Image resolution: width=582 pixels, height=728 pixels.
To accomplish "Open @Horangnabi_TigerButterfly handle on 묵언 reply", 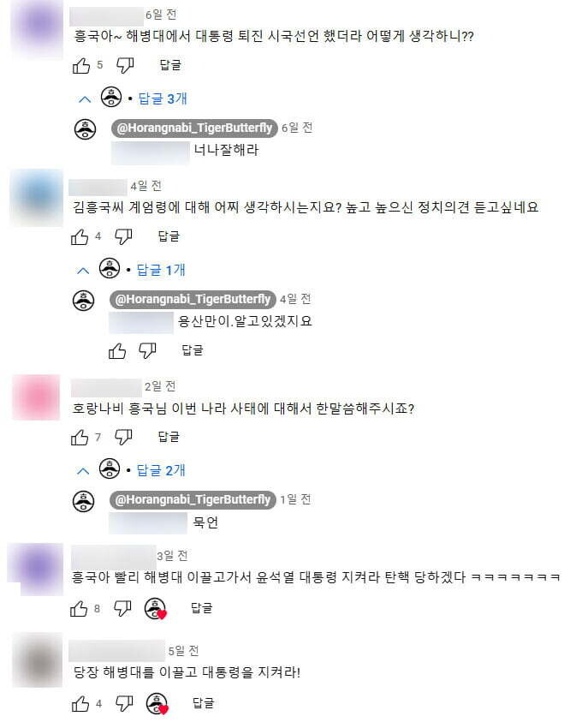I will [193, 499].
